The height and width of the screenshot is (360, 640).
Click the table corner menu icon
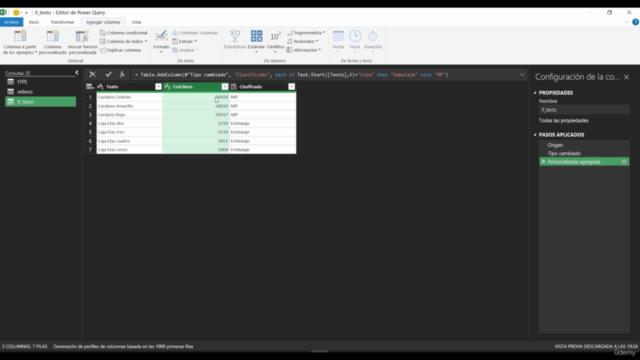coord(90,87)
